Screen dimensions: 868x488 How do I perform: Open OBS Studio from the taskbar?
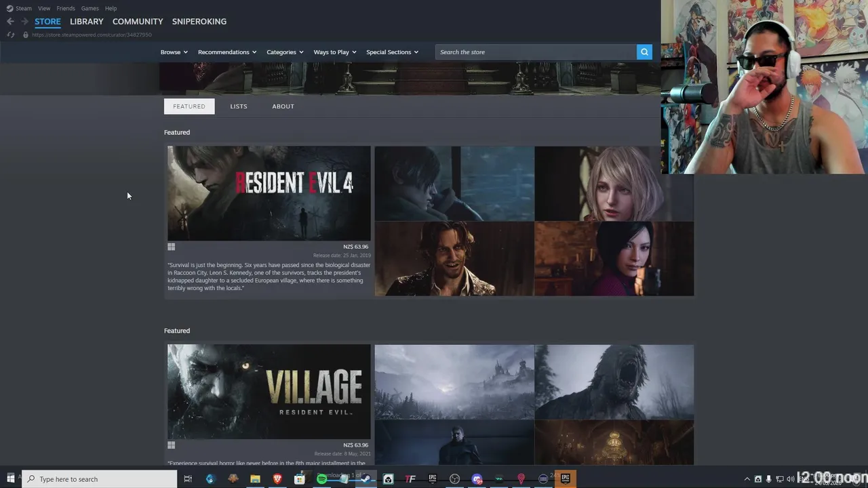click(454, 479)
